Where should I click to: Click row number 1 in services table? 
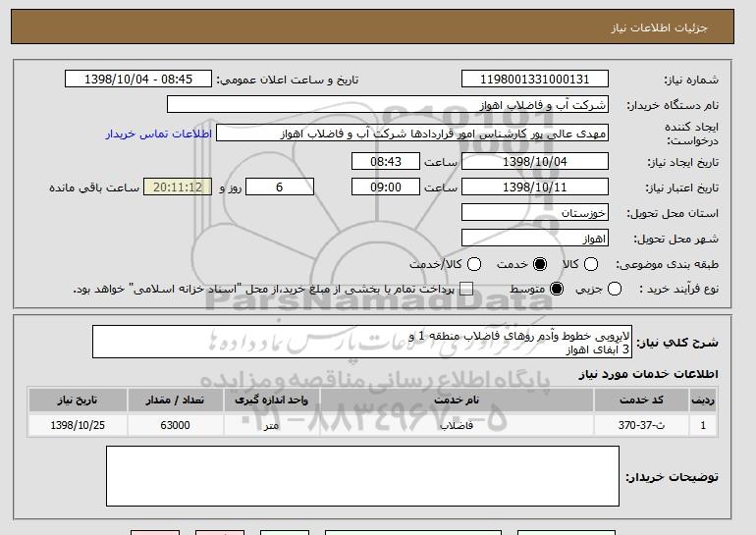point(703,425)
